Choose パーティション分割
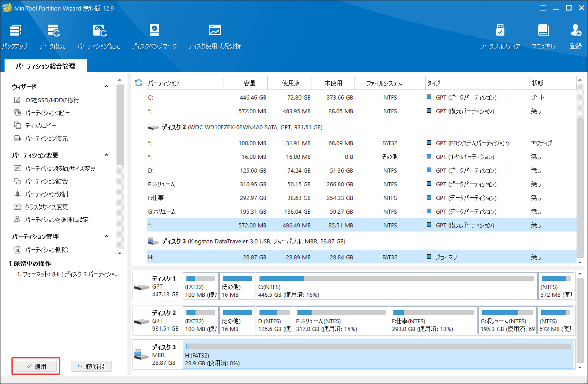 [40, 194]
